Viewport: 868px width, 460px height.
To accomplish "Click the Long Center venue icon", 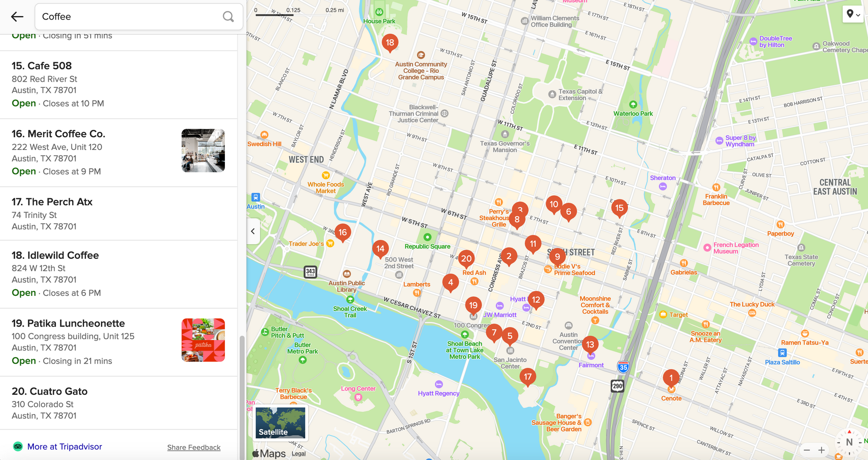I will coord(358,397).
